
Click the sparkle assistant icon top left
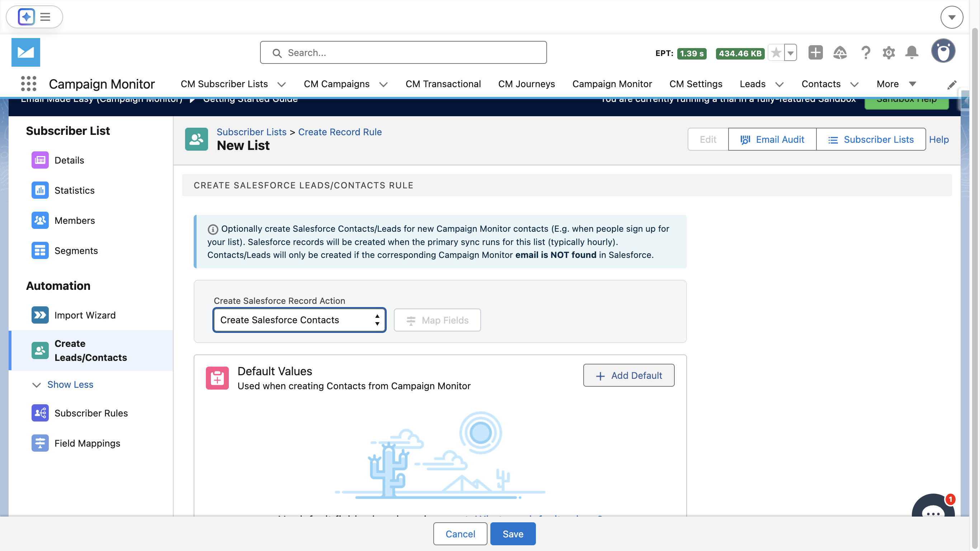[26, 17]
